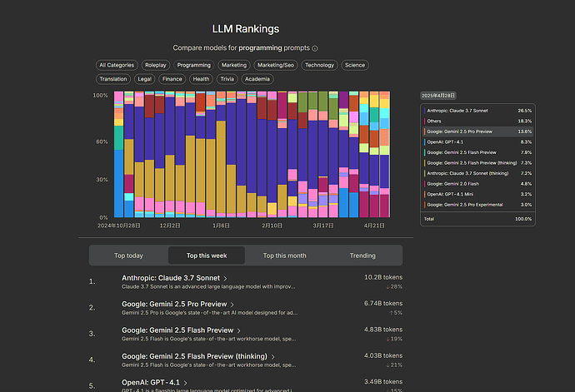Click legend swatch for Google: Gemini 2.5 Pro Preview
Screen dimensions: 575x392
425,131
